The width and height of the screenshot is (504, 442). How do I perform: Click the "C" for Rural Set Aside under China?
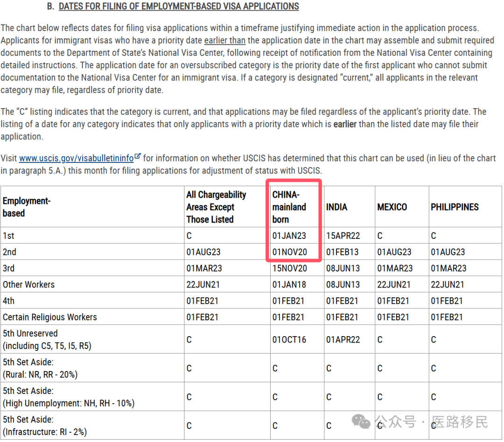(x=275, y=368)
